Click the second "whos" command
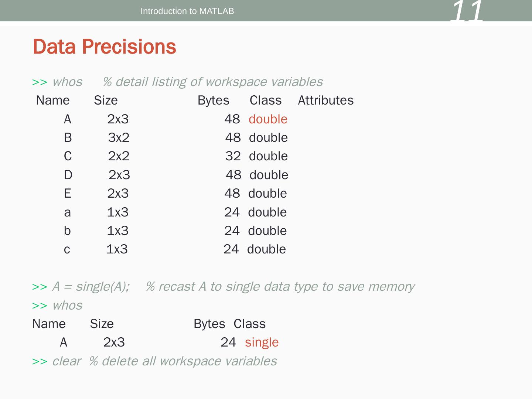This screenshot has height=399, width=532. pyautogui.click(x=67, y=306)
